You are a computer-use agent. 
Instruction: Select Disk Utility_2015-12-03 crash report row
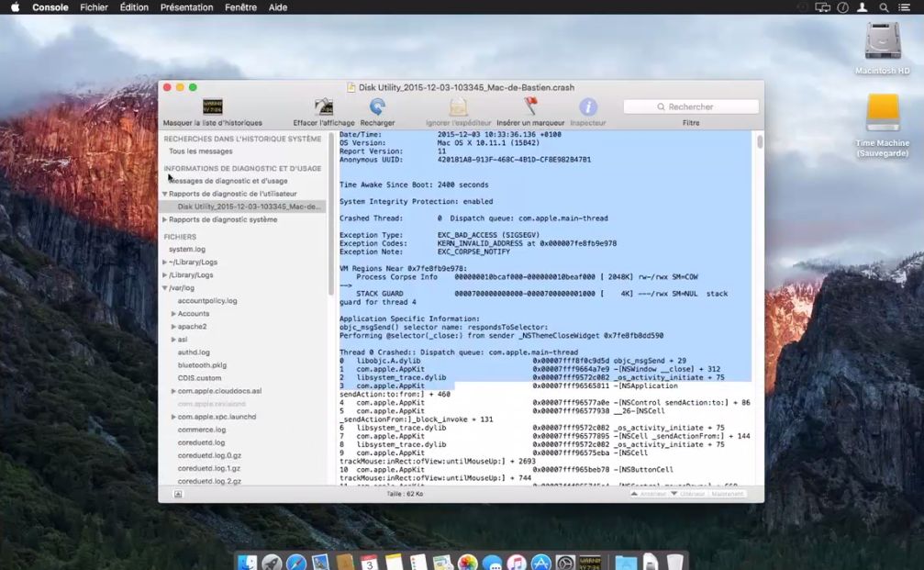[x=241, y=207]
